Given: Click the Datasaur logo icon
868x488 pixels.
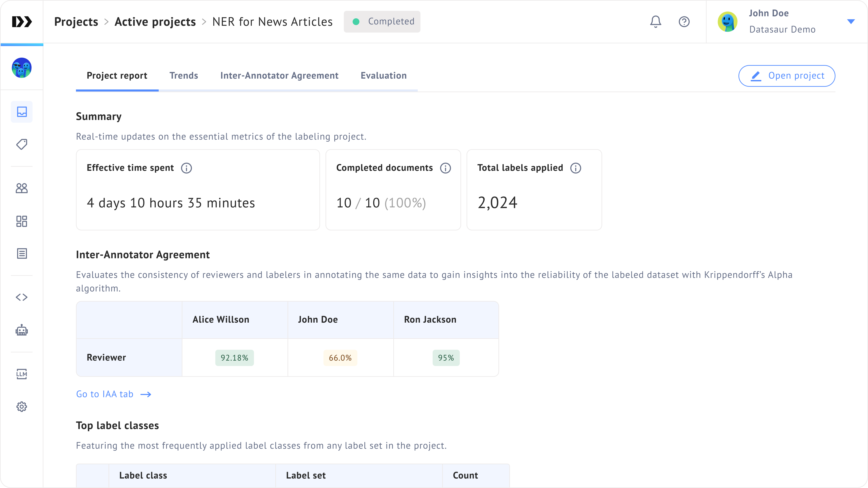Looking at the screenshot, I should click(x=22, y=21).
